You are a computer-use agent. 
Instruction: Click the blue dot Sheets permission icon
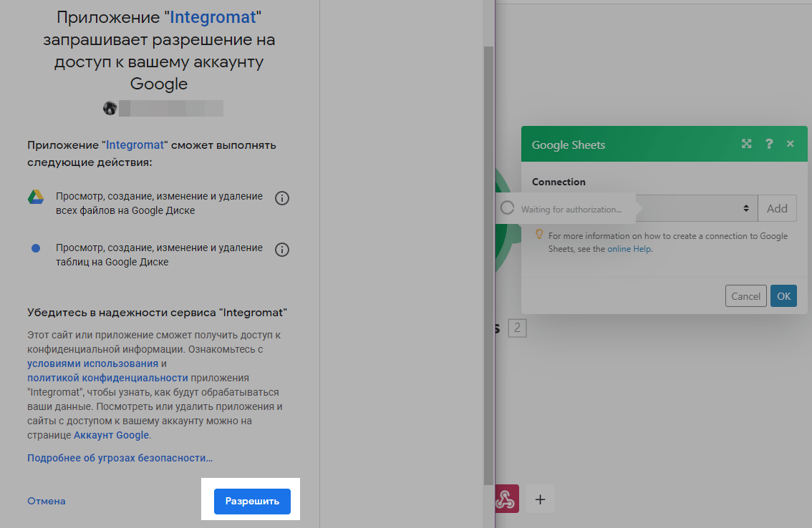point(36,248)
